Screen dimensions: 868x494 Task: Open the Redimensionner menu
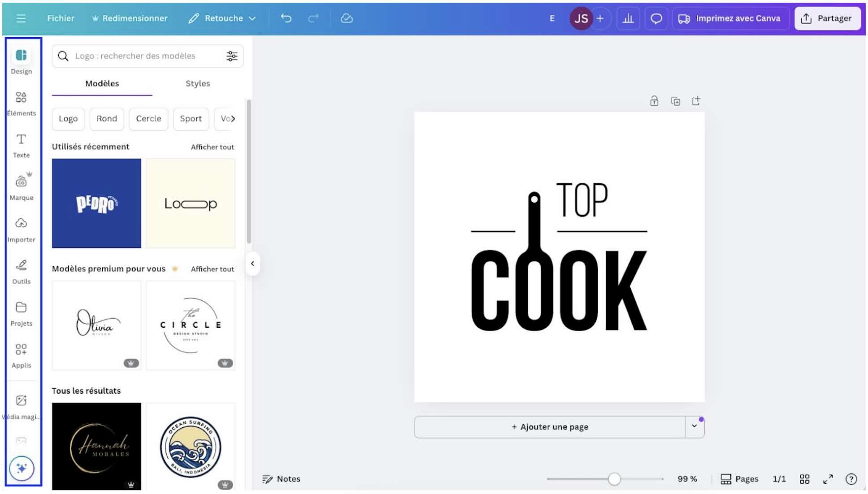click(x=130, y=18)
